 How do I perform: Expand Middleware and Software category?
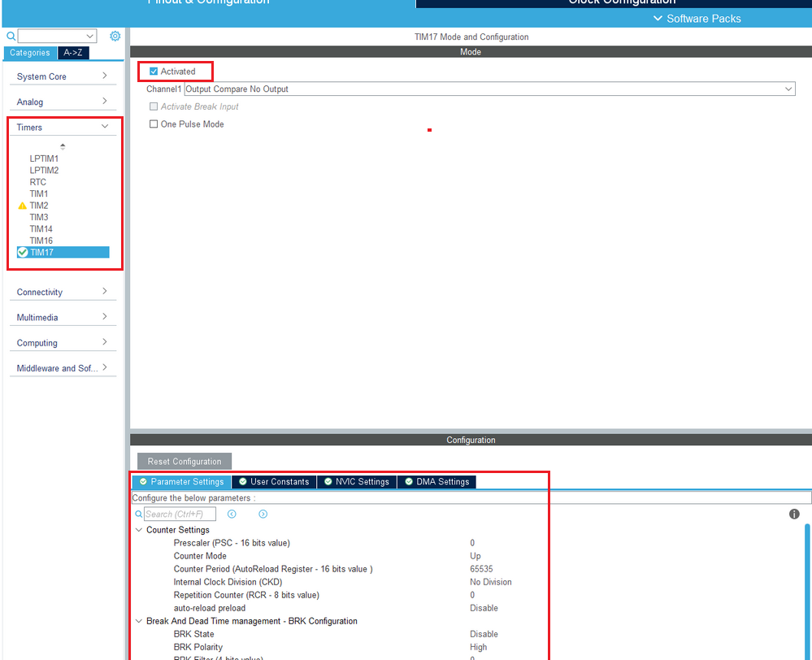coord(63,368)
